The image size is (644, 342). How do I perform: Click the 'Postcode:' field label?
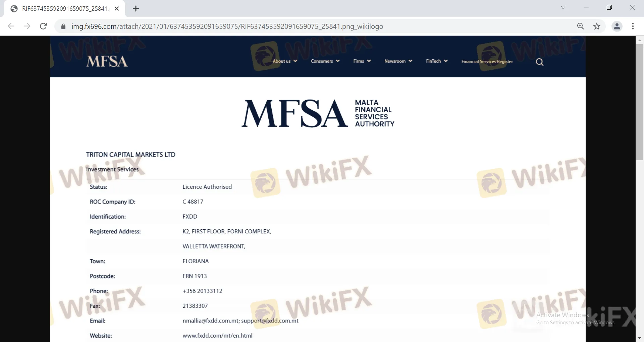102,276
